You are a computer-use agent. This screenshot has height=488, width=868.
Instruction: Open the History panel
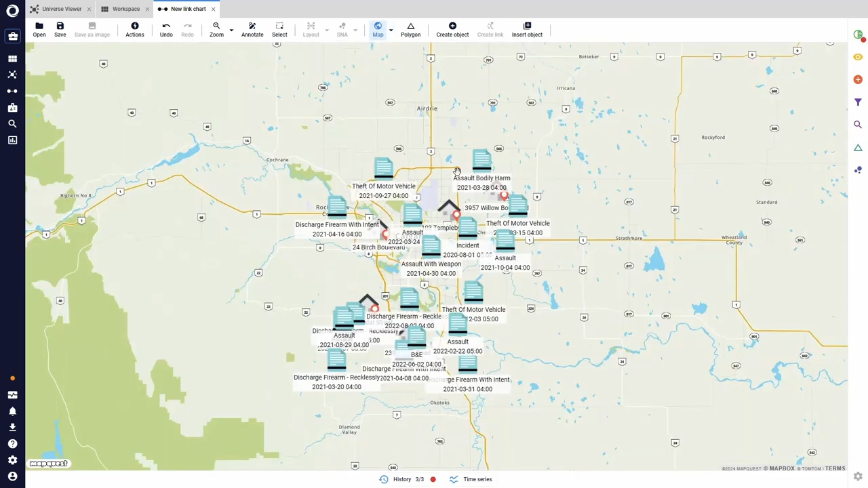401,479
